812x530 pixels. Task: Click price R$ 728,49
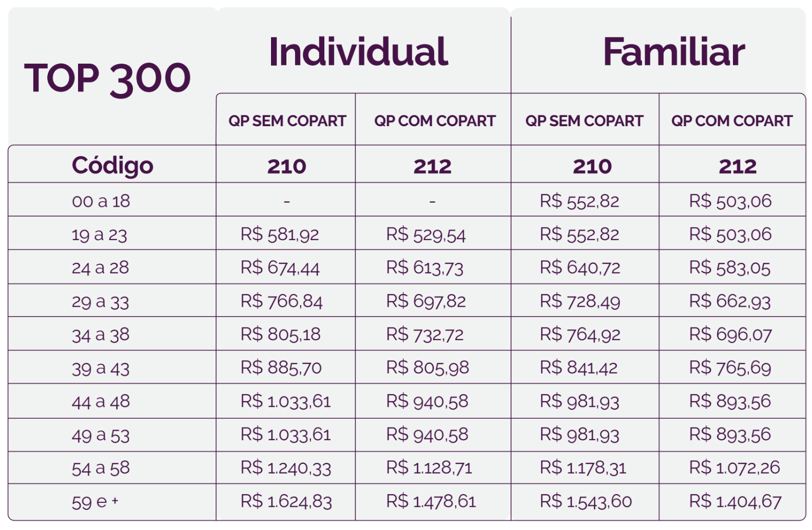pyautogui.click(x=580, y=301)
